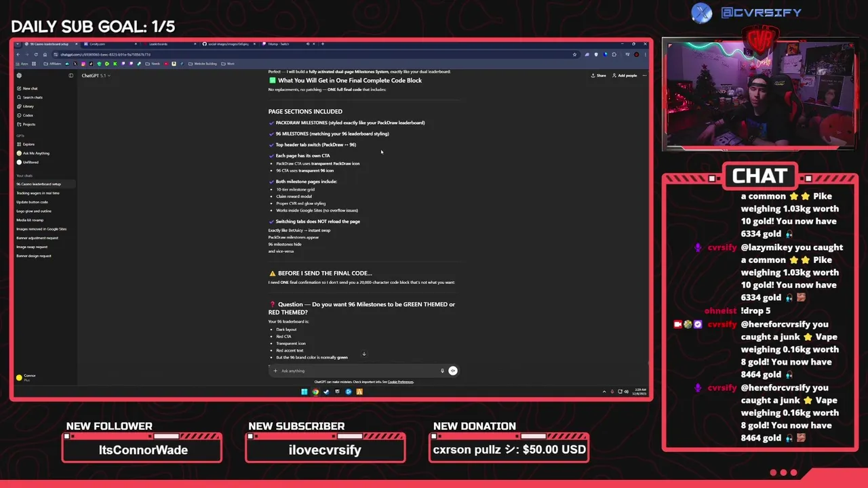This screenshot has height=488, width=868.
Task: Click the address bar URL
Action: [x=105, y=54]
